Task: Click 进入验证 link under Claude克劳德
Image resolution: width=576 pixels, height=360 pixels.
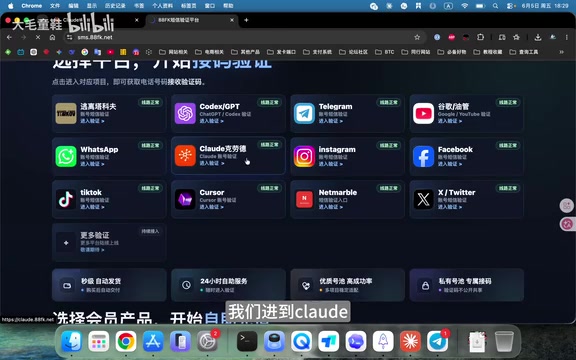Action: 212,163
